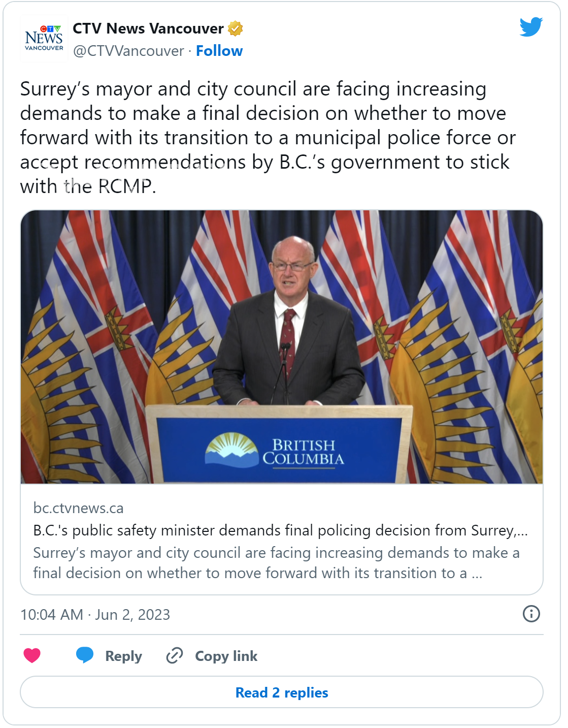Open the CTV News Vancouver profile avatar
The width and height of the screenshot is (568, 728).
tap(44, 39)
